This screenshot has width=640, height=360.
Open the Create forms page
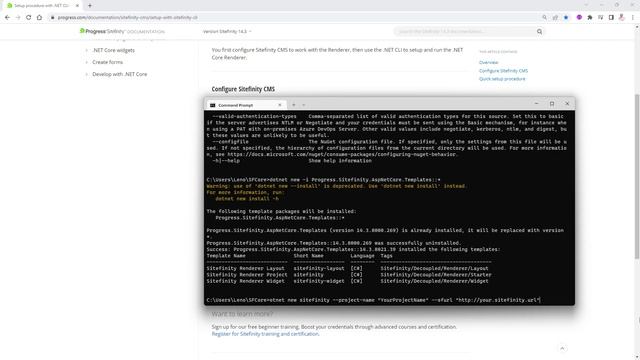(x=107, y=62)
